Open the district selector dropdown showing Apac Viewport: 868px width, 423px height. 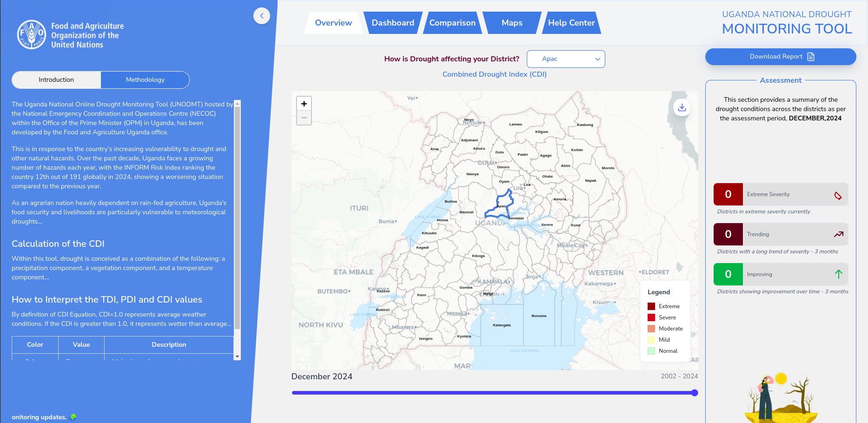566,59
